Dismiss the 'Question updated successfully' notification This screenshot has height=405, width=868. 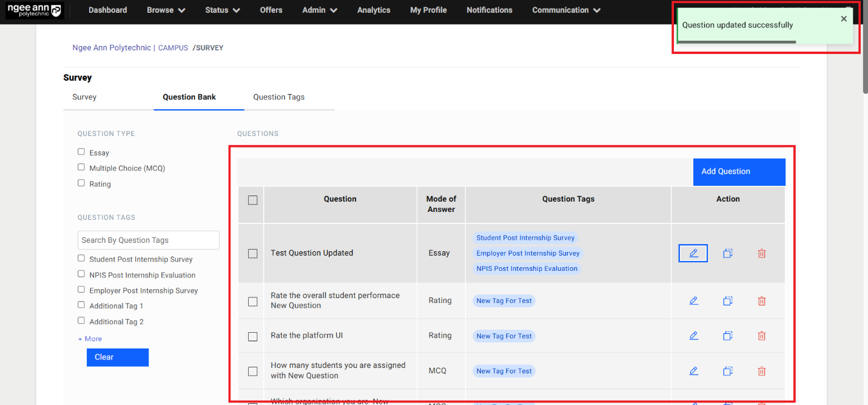point(843,19)
